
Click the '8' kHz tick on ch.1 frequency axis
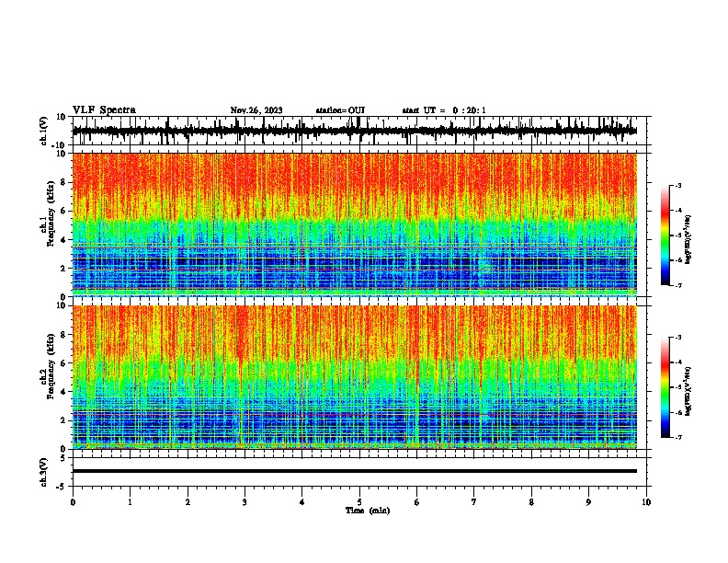coord(63,182)
